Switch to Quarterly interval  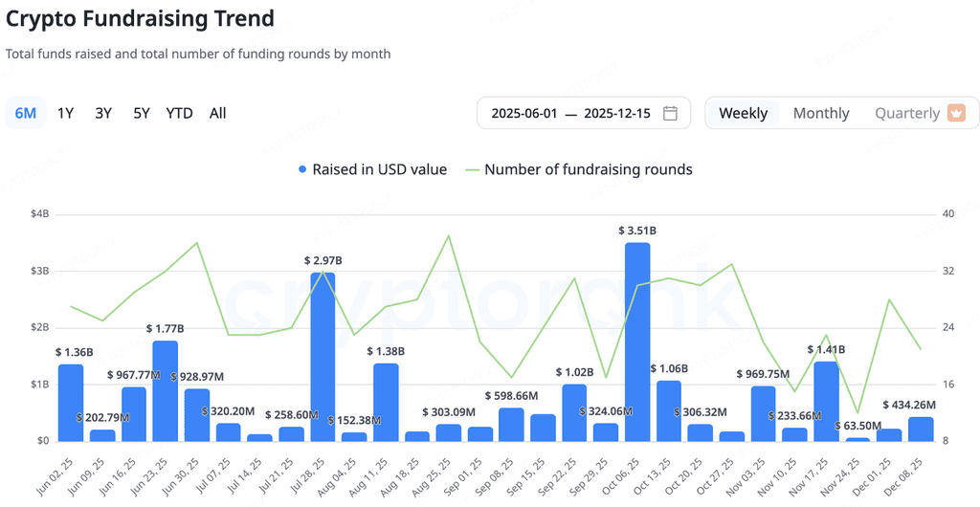[907, 113]
